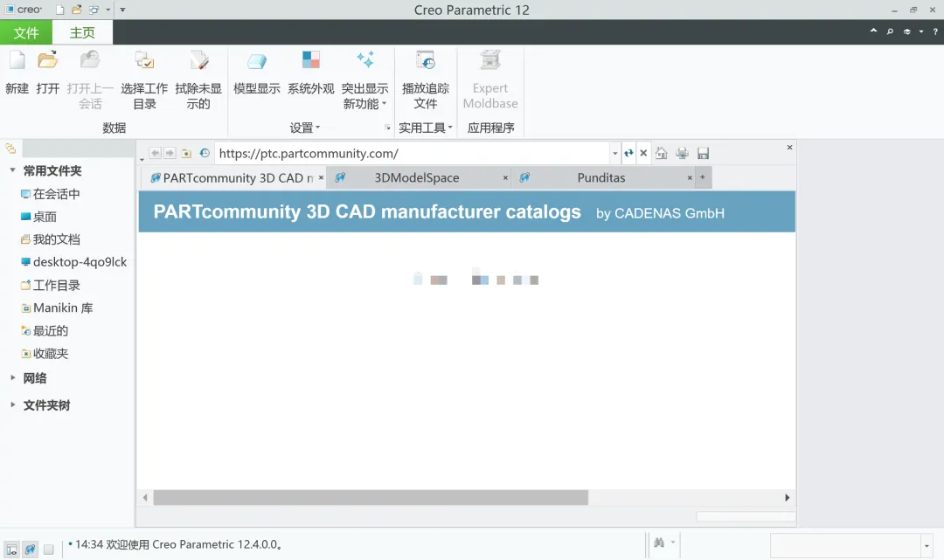Image resolution: width=944 pixels, height=560 pixels.
Task: Select the 主页 ribbon tab
Action: [x=82, y=32]
